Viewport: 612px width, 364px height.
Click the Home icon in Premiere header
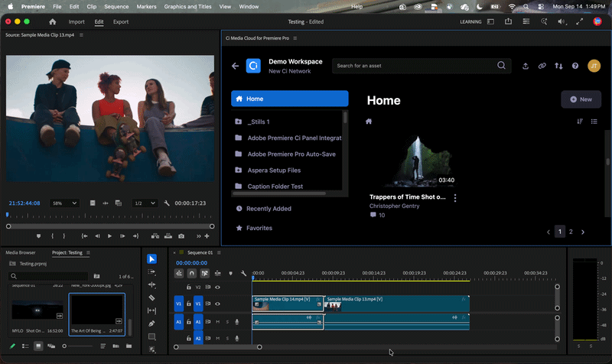point(52,22)
